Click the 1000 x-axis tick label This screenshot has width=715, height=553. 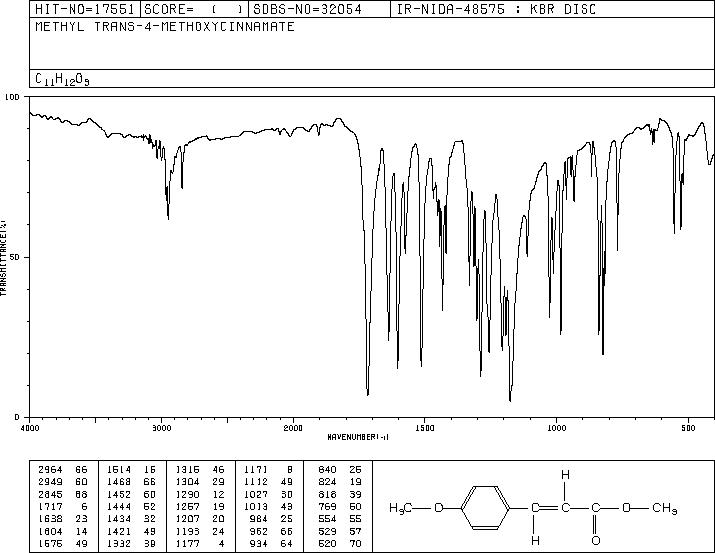tap(556, 428)
